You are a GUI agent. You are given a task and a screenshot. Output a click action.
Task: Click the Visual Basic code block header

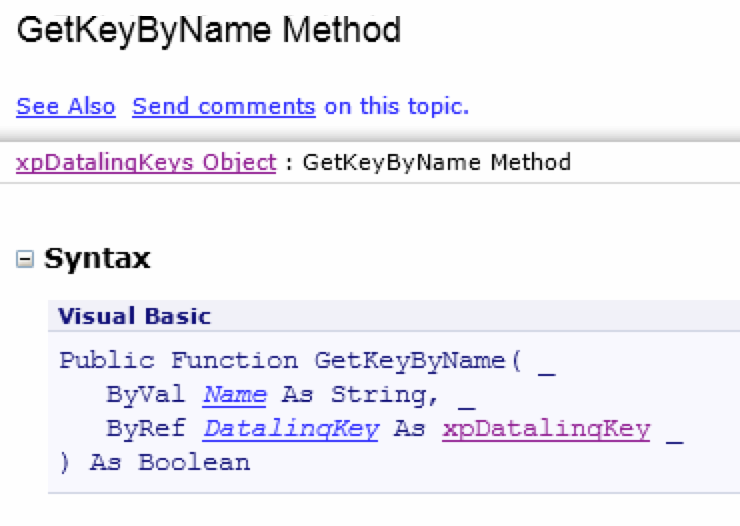pos(135,317)
